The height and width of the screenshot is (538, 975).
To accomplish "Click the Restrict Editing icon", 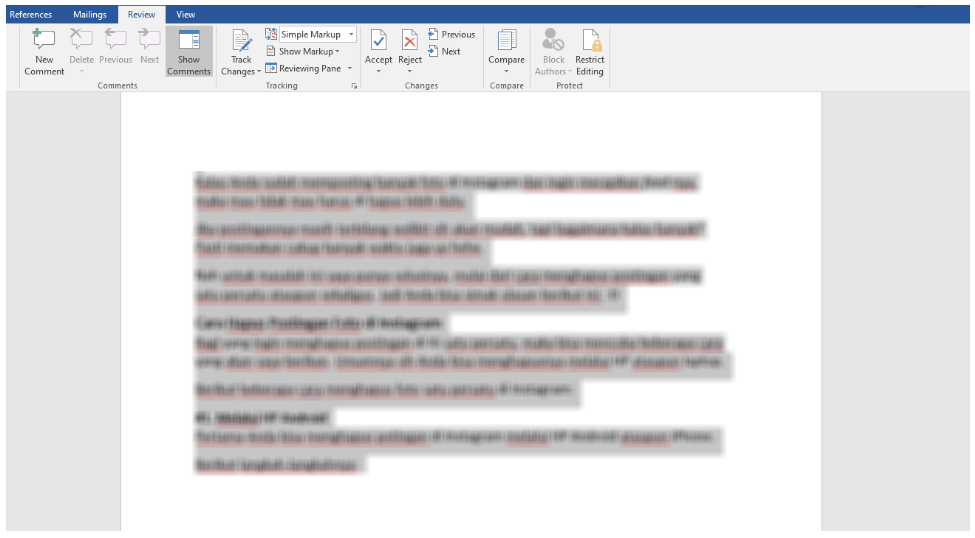I will (590, 40).
